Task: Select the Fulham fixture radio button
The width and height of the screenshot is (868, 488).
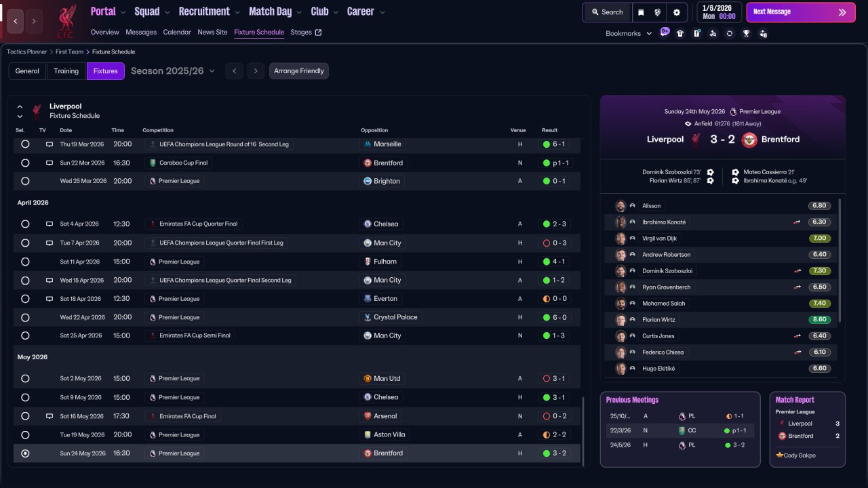Action: tap(25, 262)
